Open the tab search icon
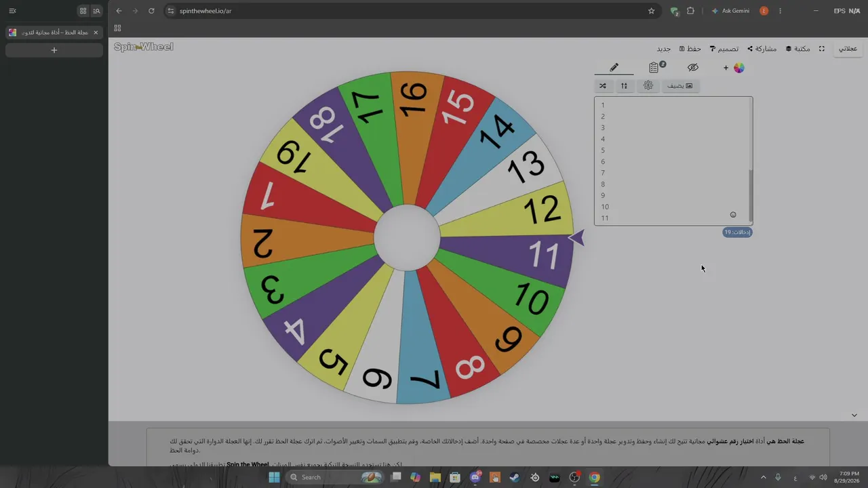 [x=96, y=11]
